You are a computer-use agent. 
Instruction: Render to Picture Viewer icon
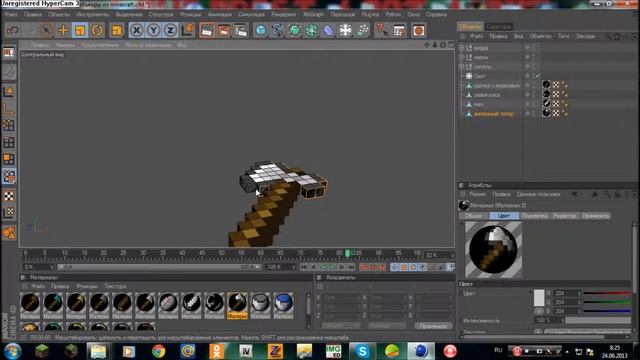click(224, 30)
